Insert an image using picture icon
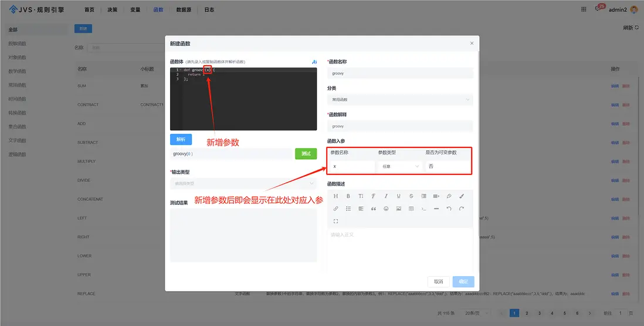 coord(398,209)
